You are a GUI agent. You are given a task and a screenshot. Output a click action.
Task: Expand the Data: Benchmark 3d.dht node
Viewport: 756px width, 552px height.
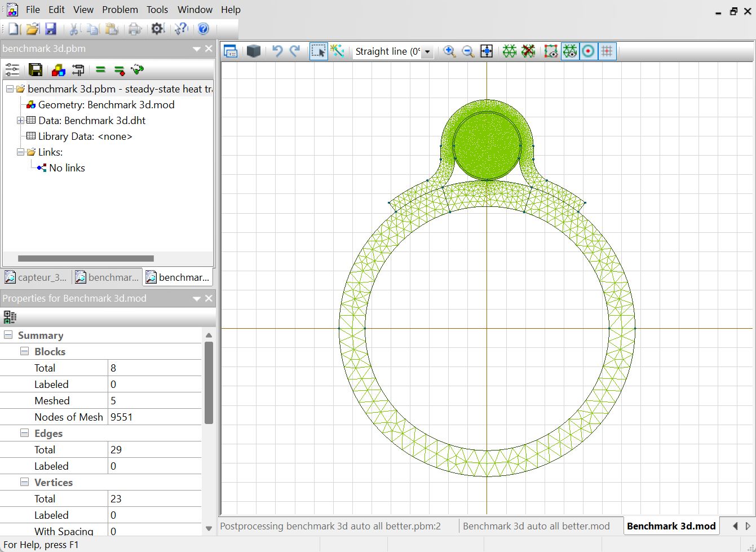pos(20,121)
